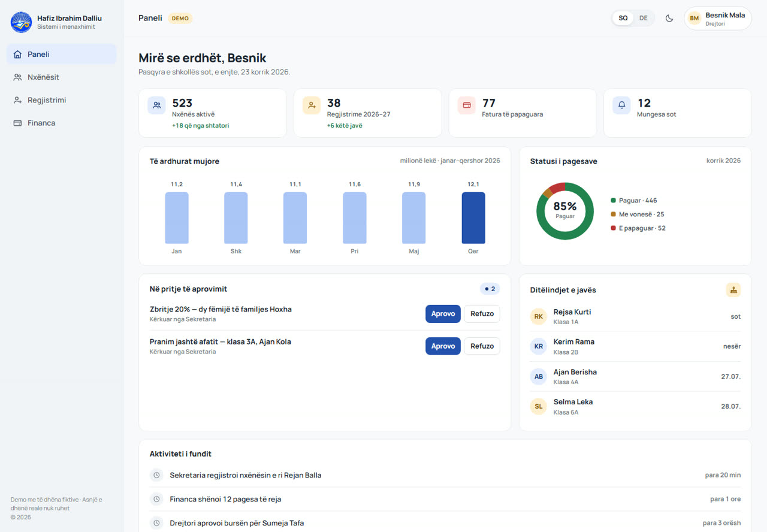The image size is (767, 532).
Task: Click the name Rejsa Kurti in birthdays
Action: 572,312
